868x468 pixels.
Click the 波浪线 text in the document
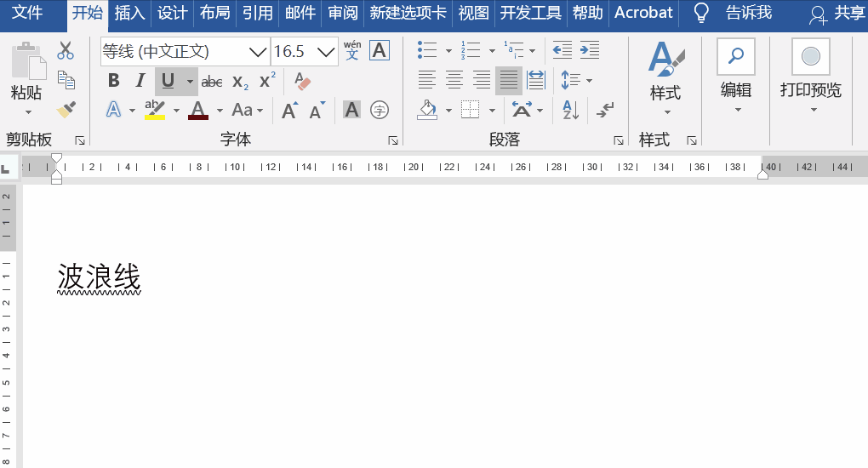click(99, 277)
